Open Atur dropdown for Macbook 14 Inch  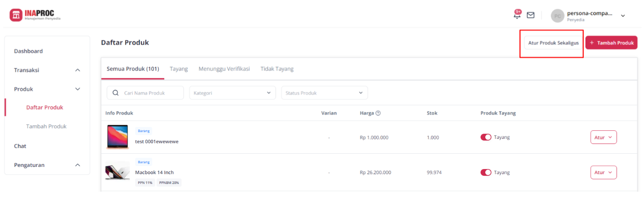(604, 172)
